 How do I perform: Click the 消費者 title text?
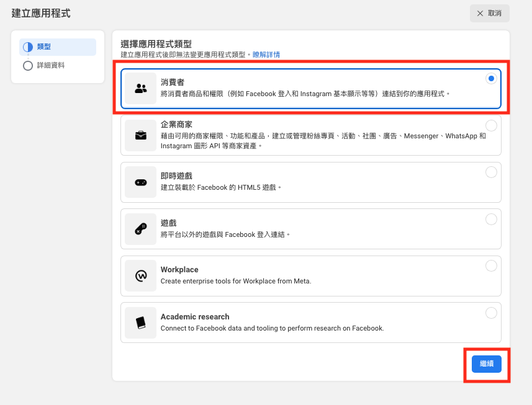[x=173, y=82]
